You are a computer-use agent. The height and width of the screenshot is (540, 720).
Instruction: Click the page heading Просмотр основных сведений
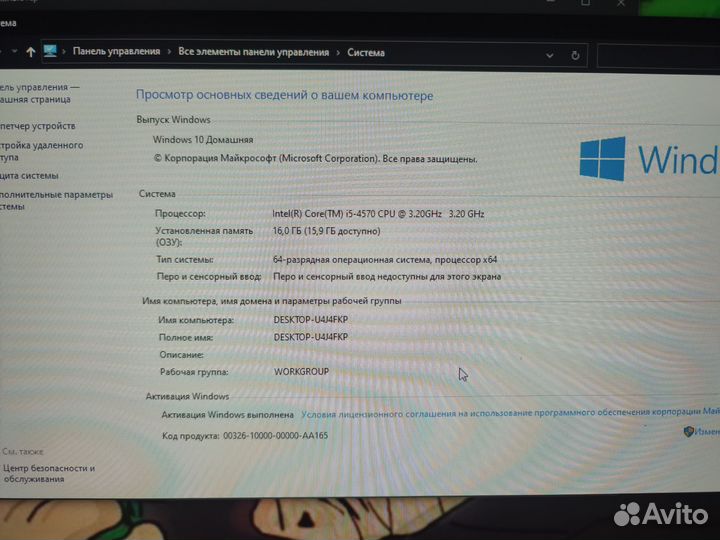tap(284, 95)
